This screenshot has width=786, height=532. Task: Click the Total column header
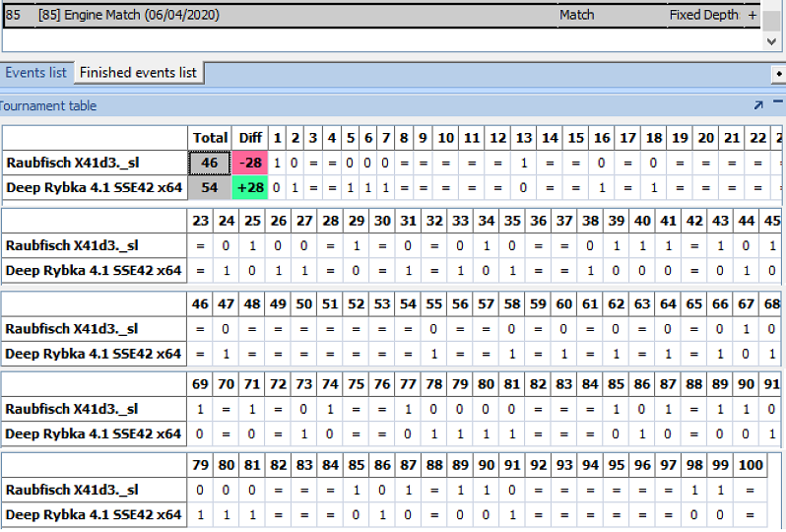(x=210, y=138)
